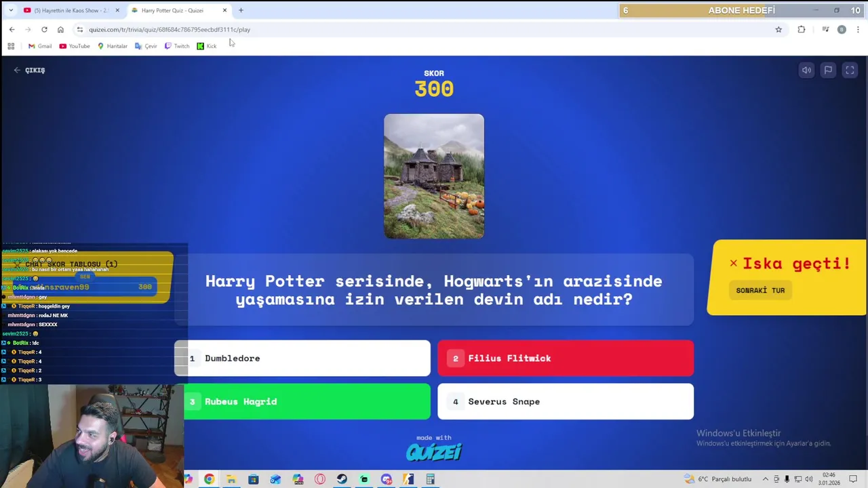Open the Extensions puzzle menu
Image resolution: width=868 pixels, height=488 pixels.
(x=802, y=29)
